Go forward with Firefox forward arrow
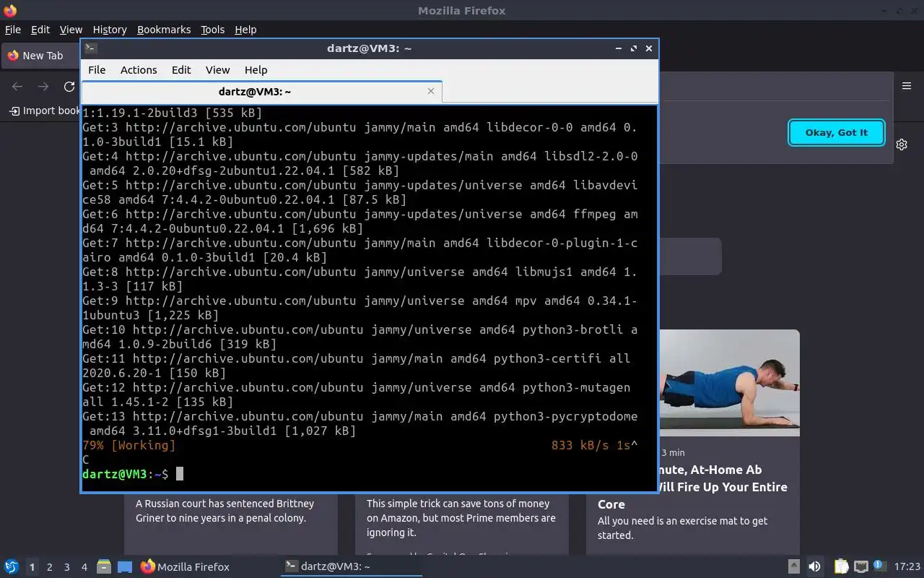The image size is (924, 578). pos(43,87)
